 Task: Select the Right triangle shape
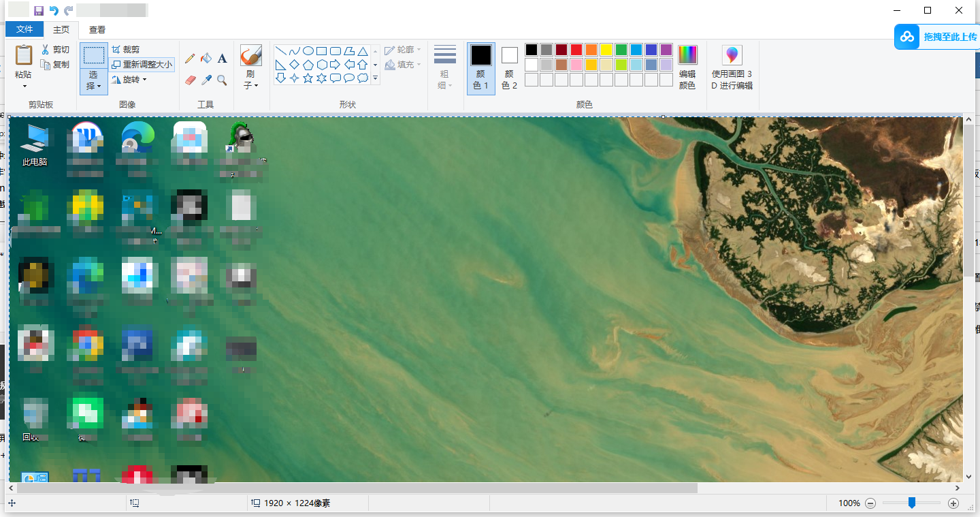(x=280, y=65)
